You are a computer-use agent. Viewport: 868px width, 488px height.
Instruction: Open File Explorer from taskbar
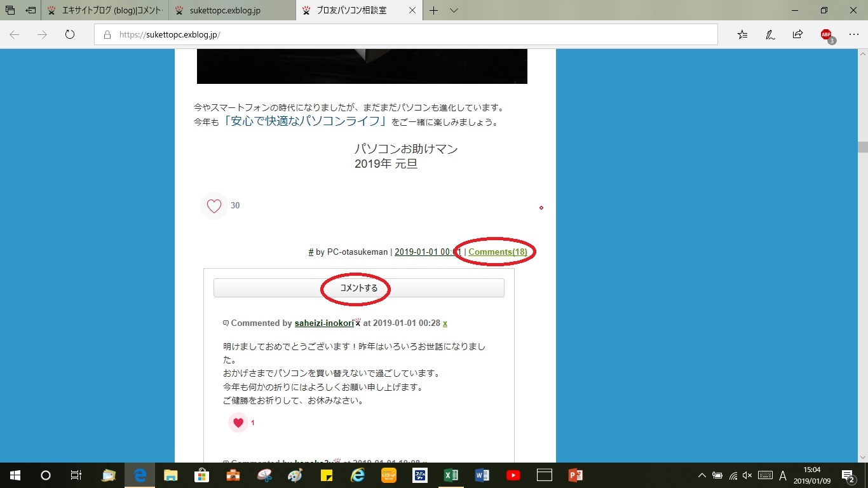pyautogui.click(x=171, y=475)
